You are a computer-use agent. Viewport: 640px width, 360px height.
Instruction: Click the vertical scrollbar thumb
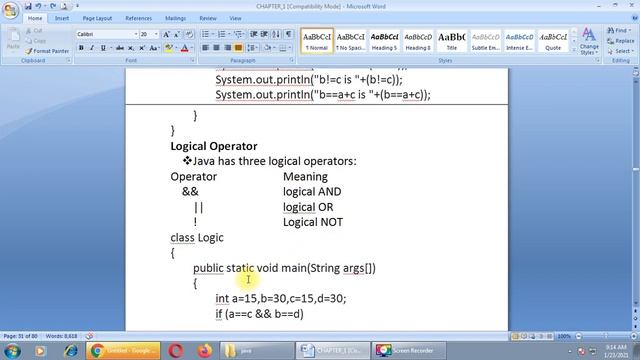coord(636,169)
